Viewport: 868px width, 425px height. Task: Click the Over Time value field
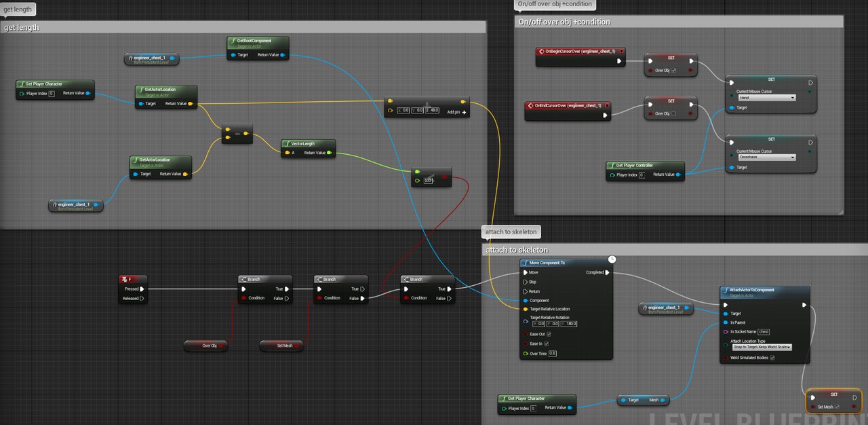coord(552,353)
